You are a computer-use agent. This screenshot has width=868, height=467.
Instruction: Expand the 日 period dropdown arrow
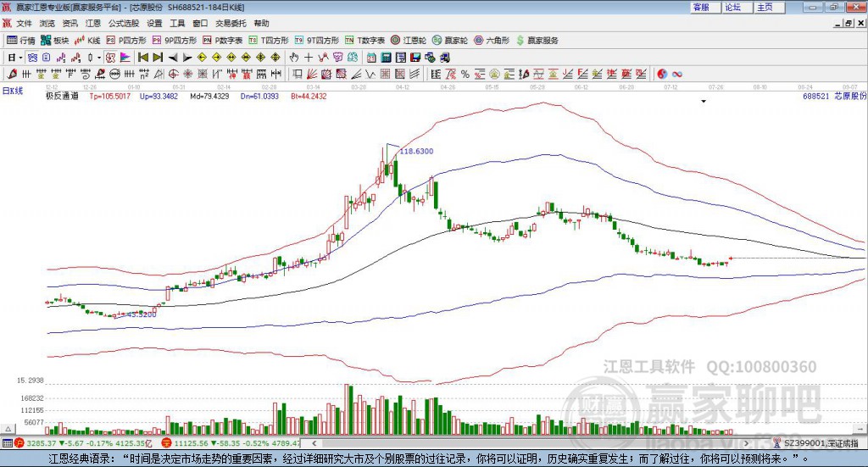pyautogui.click(x=21, y=58)
